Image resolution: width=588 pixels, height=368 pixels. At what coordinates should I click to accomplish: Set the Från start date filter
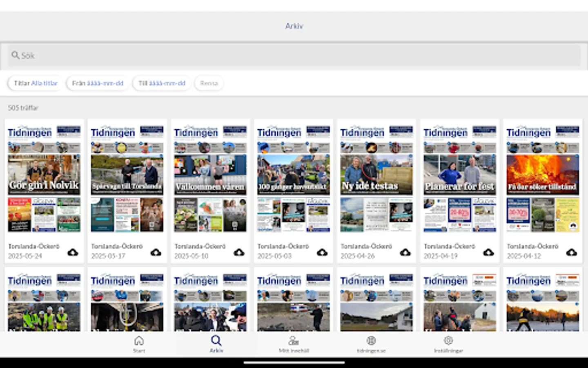tap(98, 83)
